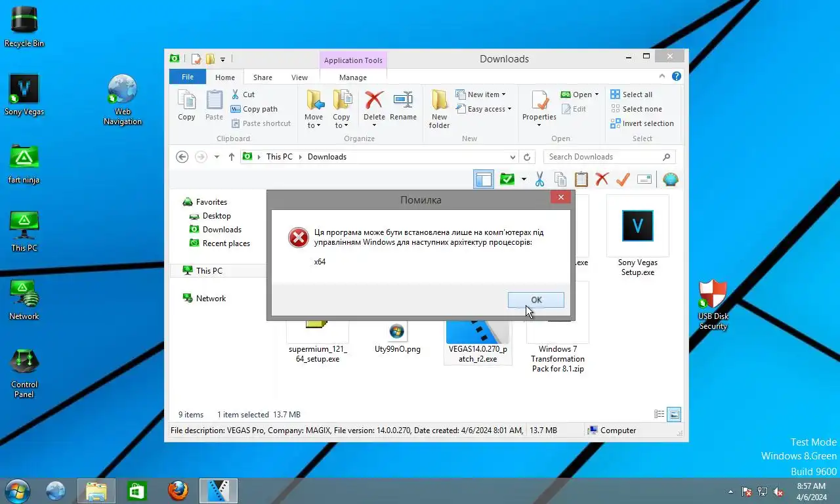
Task: Click Copy path in the ribbon
Action: (x=255, y=109)
